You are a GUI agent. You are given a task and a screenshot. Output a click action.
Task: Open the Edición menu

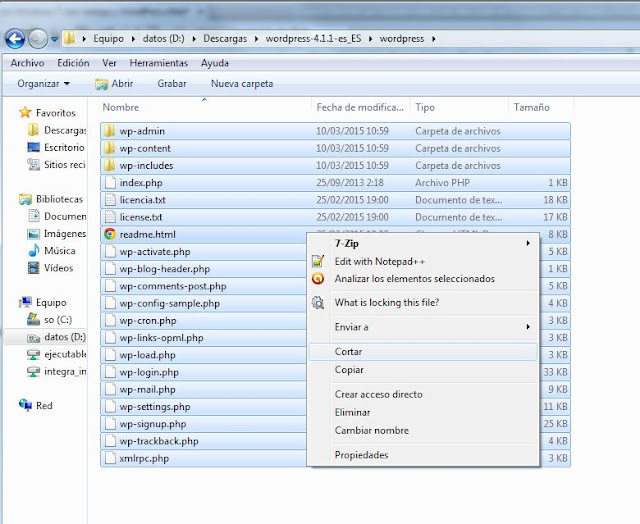click(x=73, y=63)
